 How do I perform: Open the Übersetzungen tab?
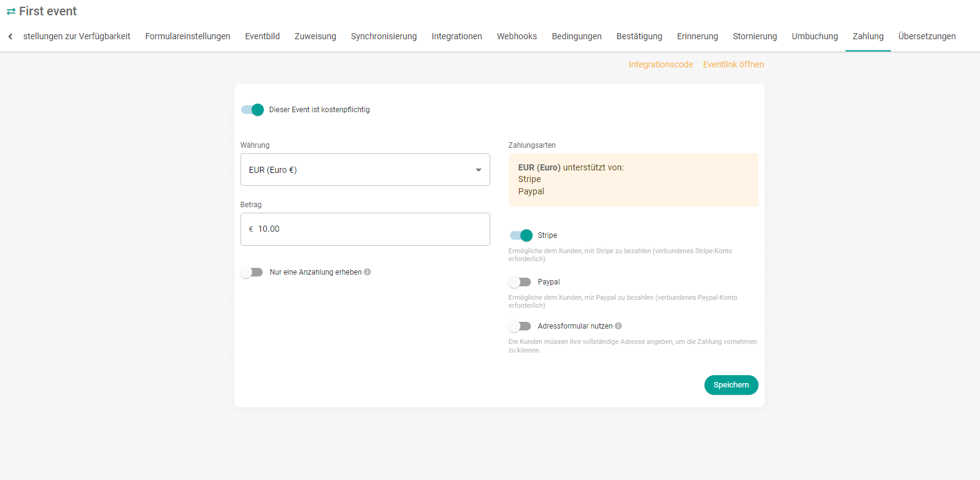pos(927,36)
